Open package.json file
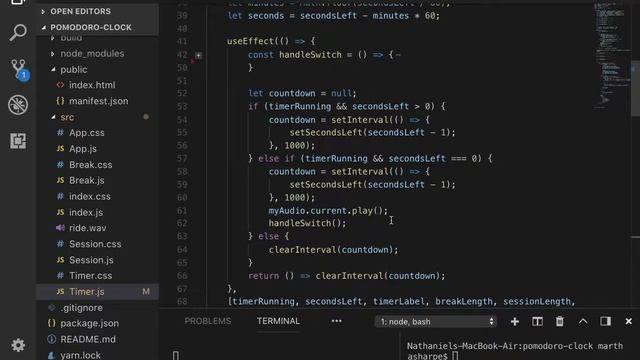 [x=89, y=323]
